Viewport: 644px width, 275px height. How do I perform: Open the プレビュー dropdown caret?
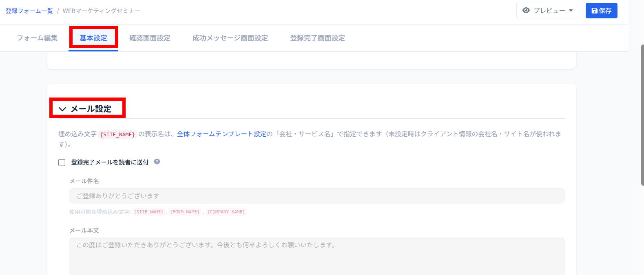pos(571,11)
